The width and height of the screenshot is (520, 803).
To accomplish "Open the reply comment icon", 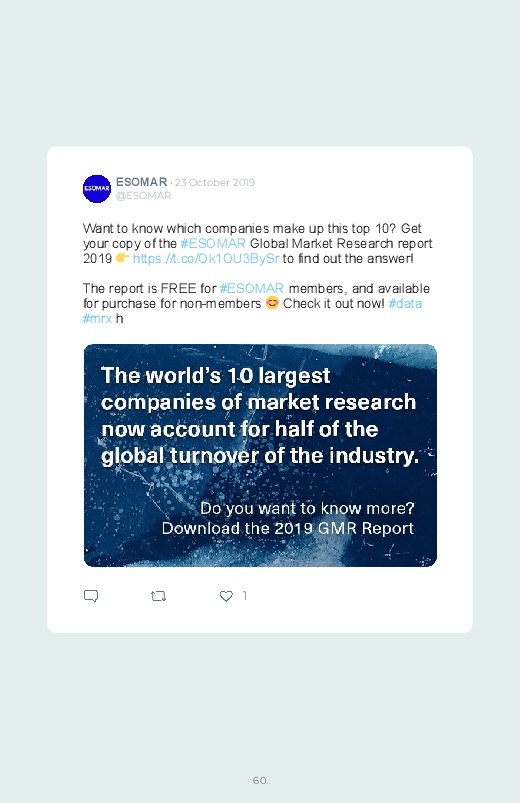I will click(x=91, y=596).
